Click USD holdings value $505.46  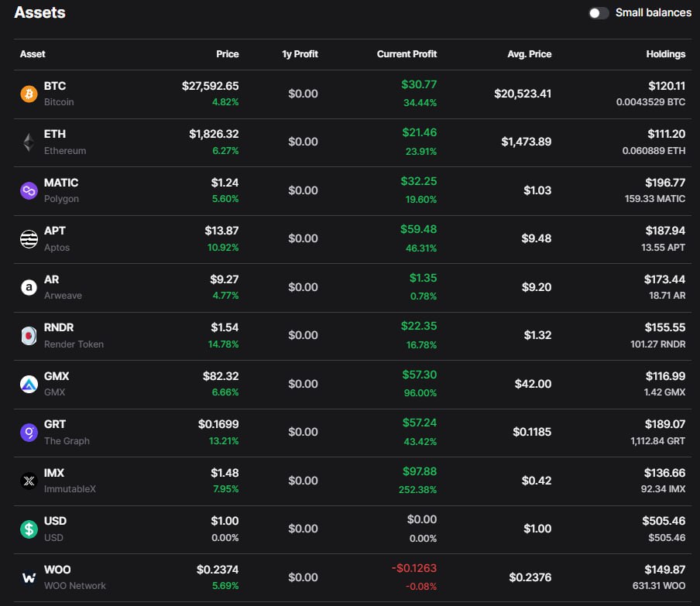pos(664,521)
